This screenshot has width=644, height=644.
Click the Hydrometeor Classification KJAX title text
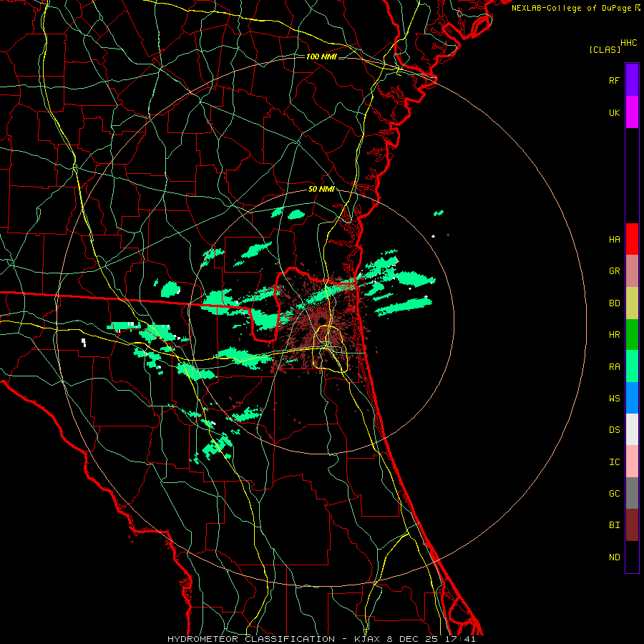(321, 639)
